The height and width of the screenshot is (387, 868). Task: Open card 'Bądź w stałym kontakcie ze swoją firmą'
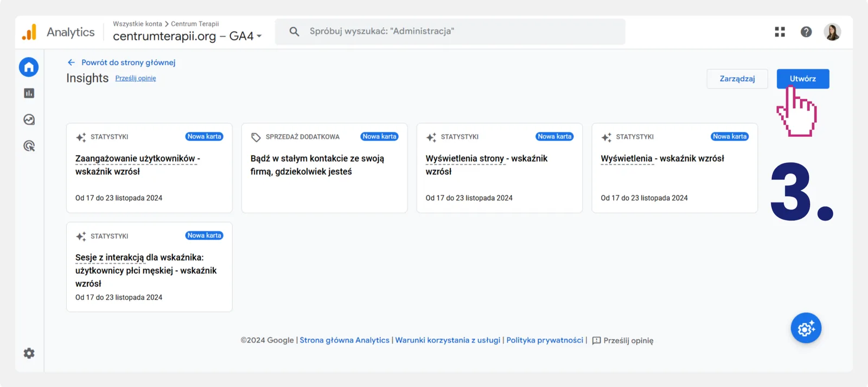pos(324,168)
